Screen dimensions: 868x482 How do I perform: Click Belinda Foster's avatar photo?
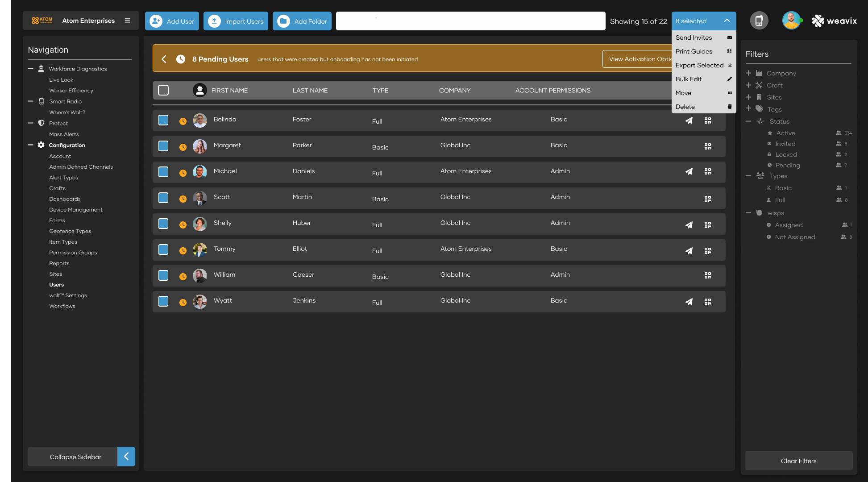click(x=199, y=120)
